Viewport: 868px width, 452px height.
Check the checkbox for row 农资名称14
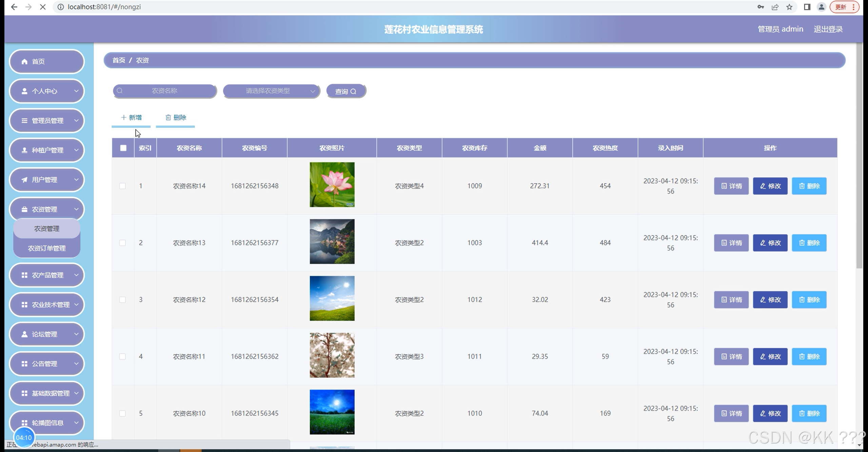coord(122,186)
